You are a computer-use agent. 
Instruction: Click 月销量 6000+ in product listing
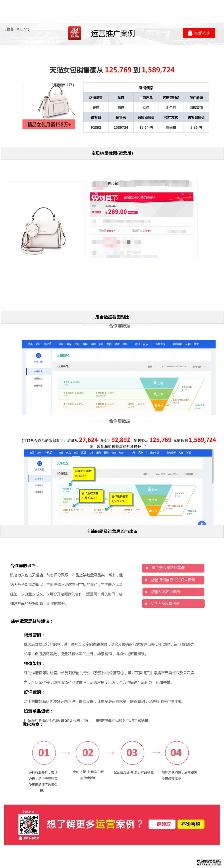pos(107,231)
